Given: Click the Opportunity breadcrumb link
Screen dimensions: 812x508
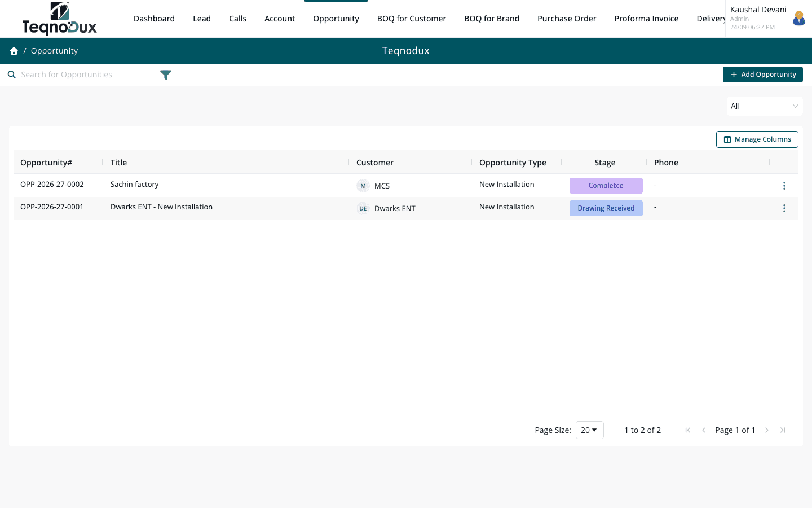Looking at the screenshot, I should [x=54, y=51].
